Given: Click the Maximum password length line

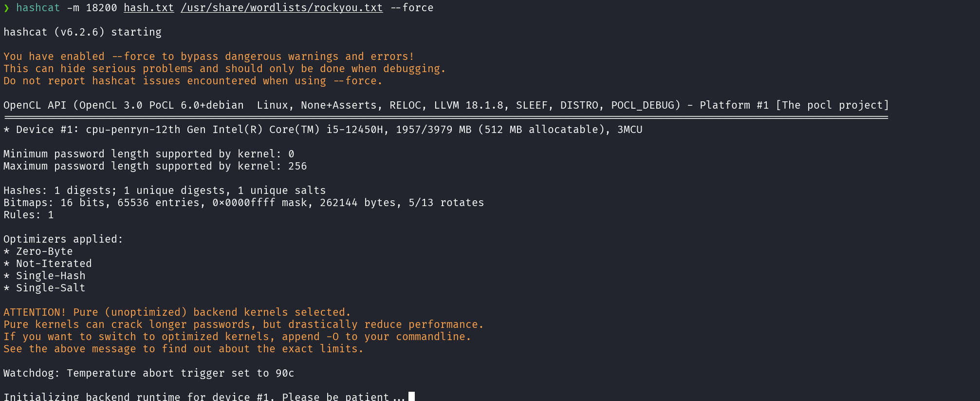Looking at the screenshot, I should point(155,166).
